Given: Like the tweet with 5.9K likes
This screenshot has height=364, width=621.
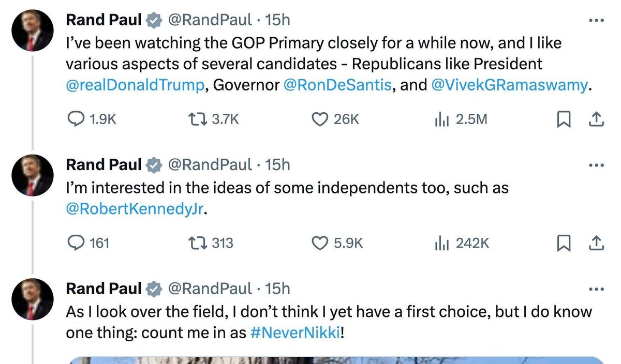Looking at the screenshot, I should click(x=320, y=242).
